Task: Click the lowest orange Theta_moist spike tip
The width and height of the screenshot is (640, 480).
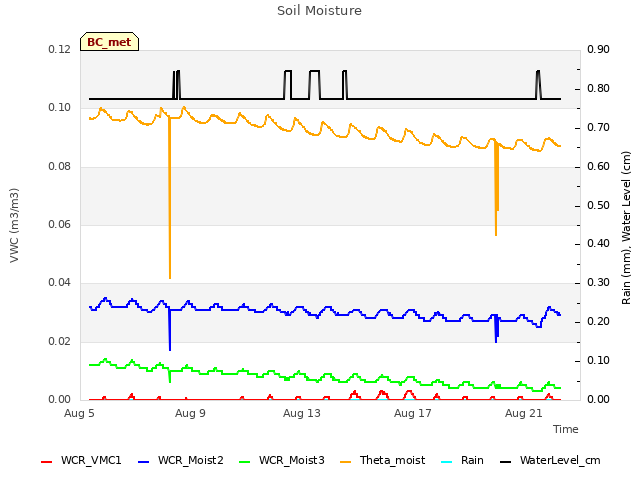Action: [x=170, y=278]
